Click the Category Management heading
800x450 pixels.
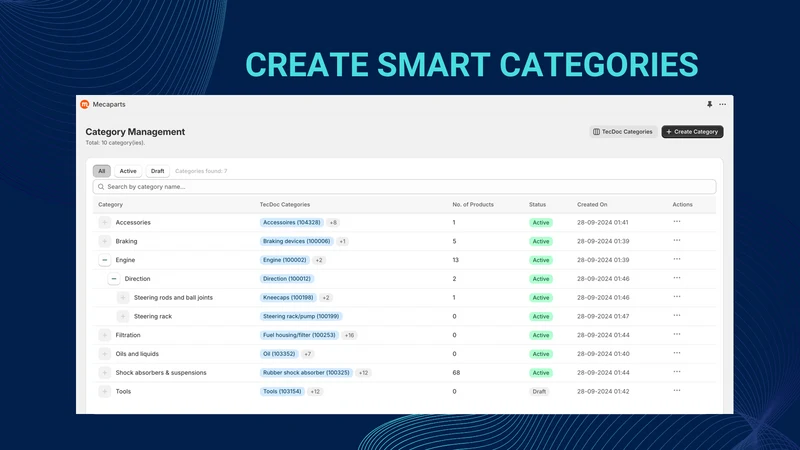(x=135, y=132)
